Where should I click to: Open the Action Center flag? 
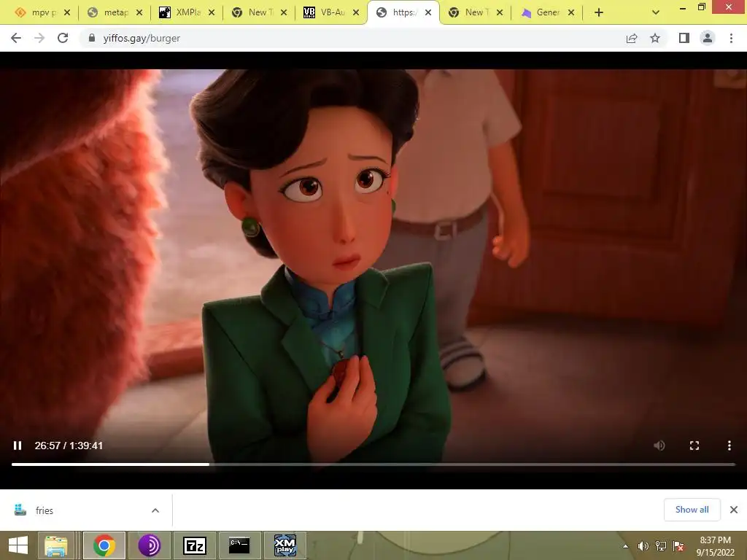click(x=678, y=545)
